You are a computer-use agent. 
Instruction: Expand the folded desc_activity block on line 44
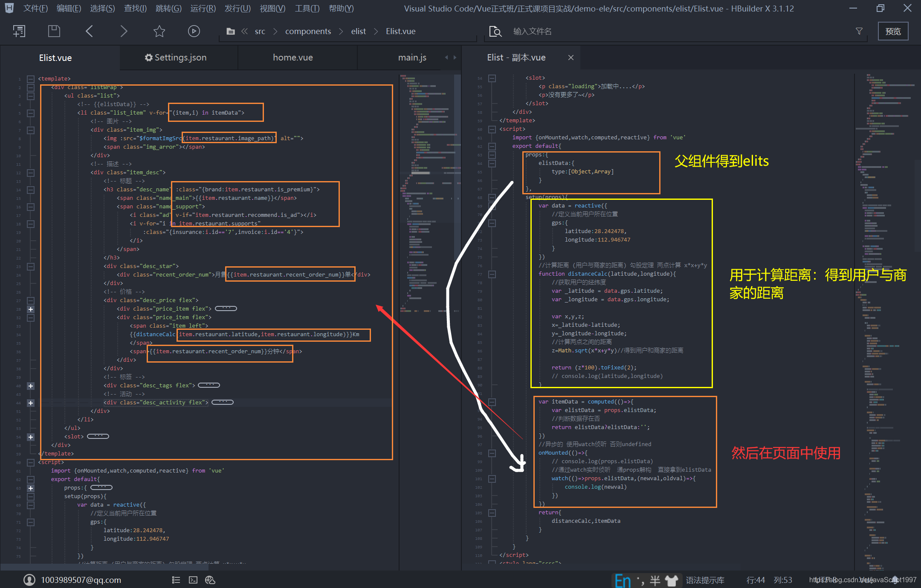31,403
